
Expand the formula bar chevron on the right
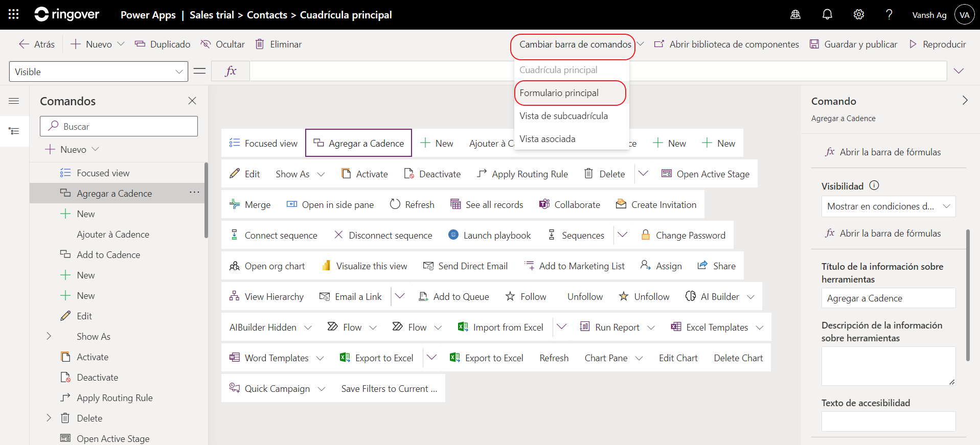point(959,71)
